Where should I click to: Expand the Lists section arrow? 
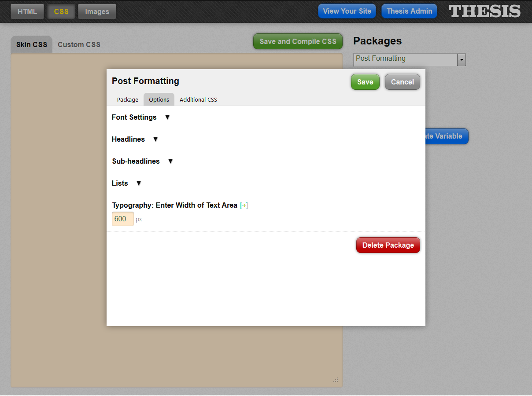click(138, 183)
